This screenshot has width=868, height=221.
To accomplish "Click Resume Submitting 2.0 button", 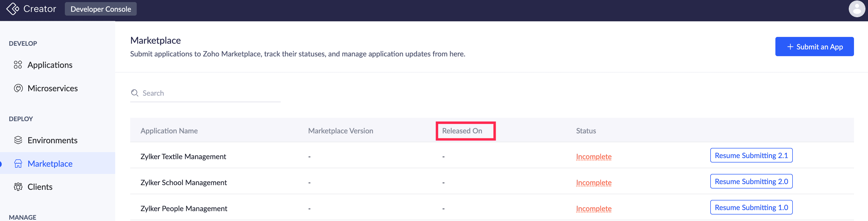I will click(752, 181).
